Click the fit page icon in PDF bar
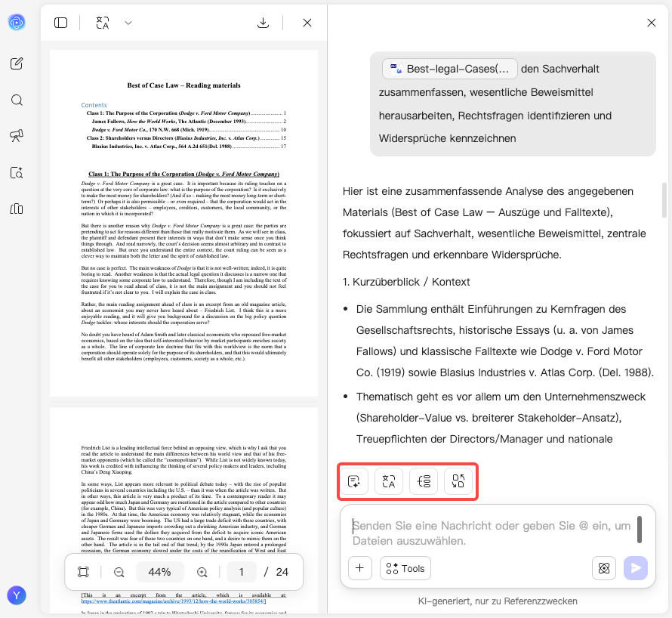Viewport: 672px width, 618px height. [x=83, y=572]
